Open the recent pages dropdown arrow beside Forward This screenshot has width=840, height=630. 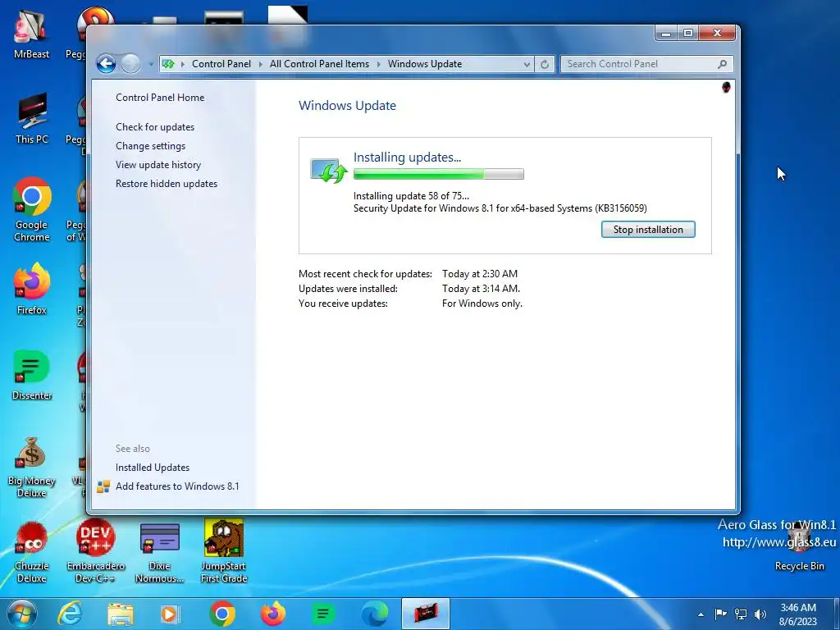151,64
